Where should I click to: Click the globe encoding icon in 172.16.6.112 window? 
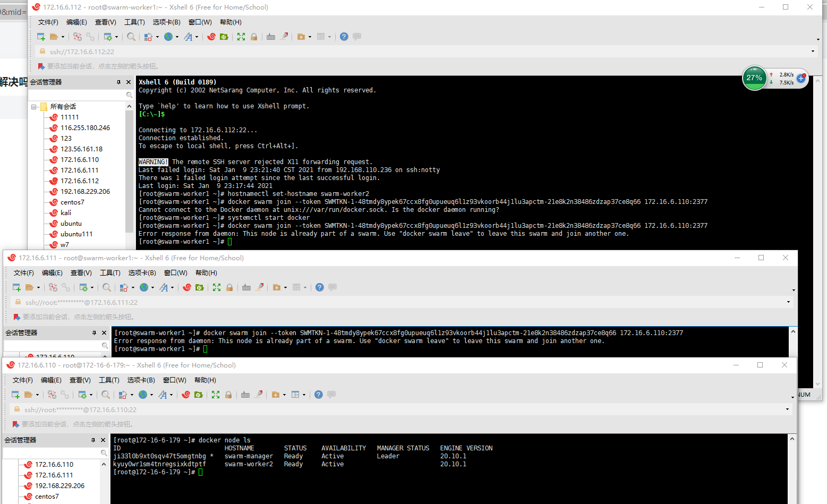coord(168,37)
